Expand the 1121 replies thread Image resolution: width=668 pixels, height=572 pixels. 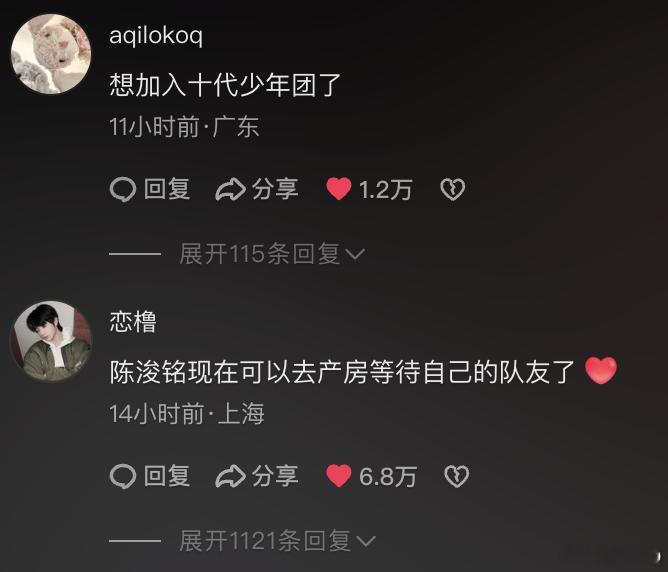pyautogui.click(x=277, y=541)
